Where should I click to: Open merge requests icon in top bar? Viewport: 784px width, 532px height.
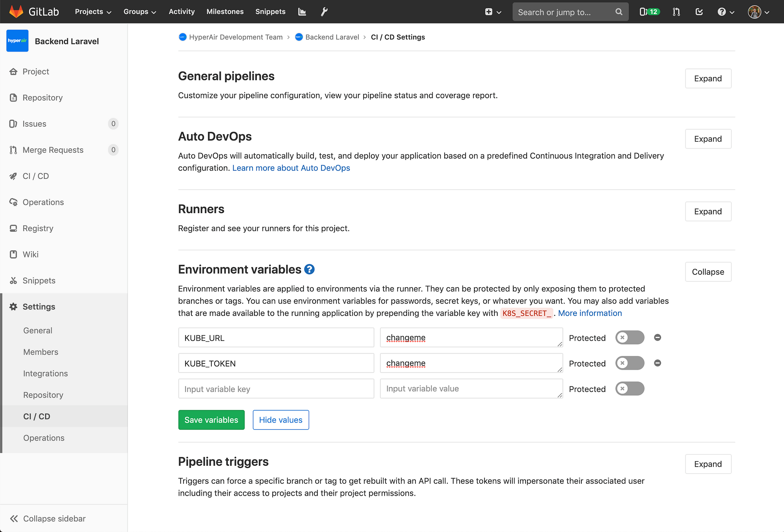(x=676, y=12)
